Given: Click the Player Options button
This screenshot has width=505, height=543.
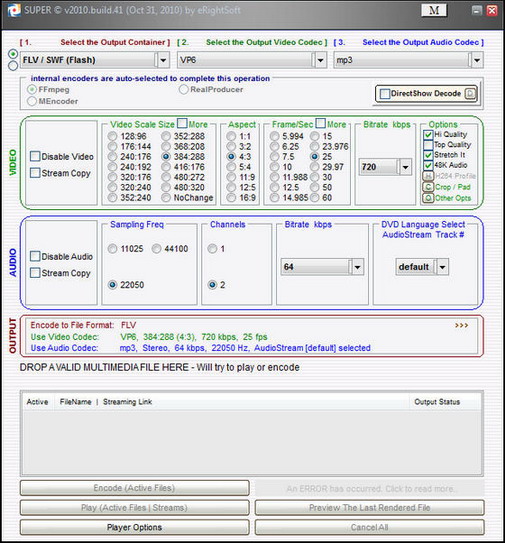Looking at the screenshot, I should (134, 527).
